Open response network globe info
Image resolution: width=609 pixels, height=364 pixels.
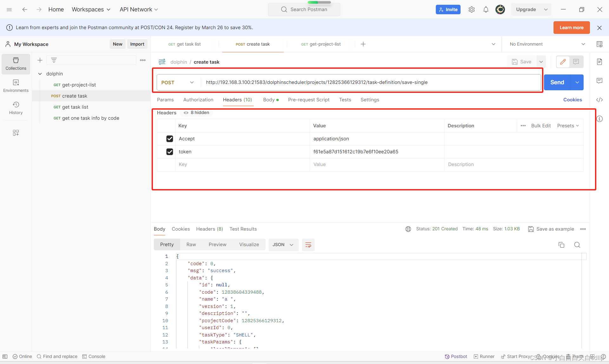[408, 229]
